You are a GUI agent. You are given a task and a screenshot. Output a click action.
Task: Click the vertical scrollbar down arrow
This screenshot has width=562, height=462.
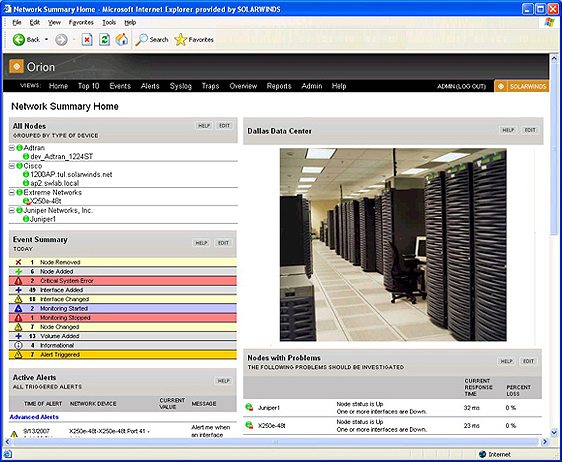point(554,432)
